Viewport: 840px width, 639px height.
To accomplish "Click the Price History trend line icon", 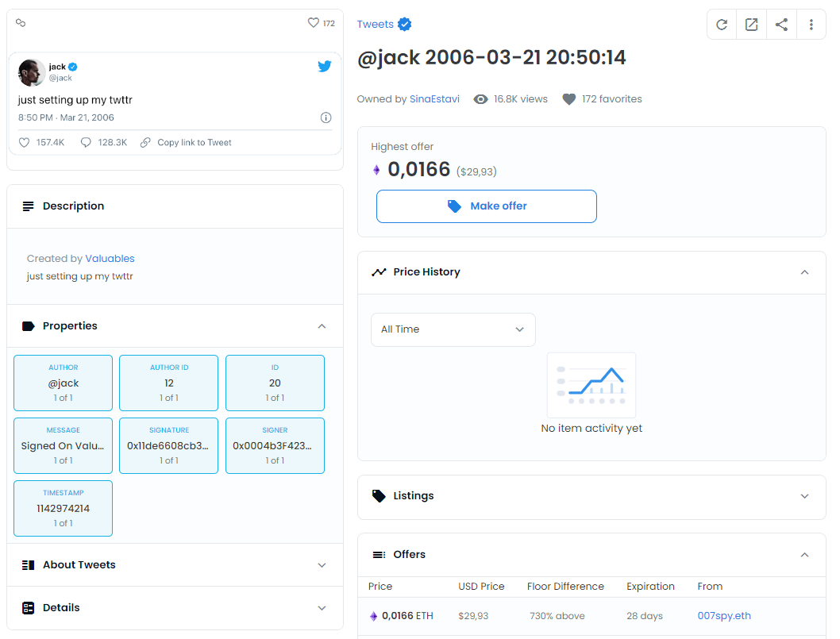I will [x=379, y=272].
